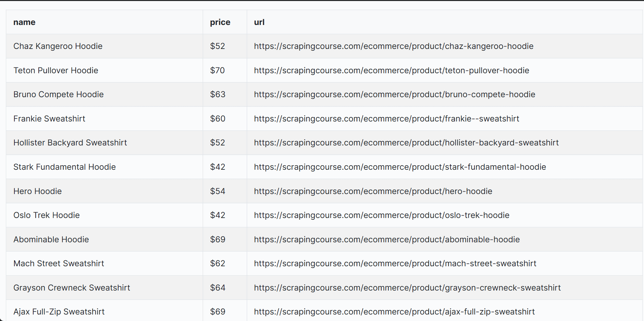
Task: Click the bruno-compete-hoodie product URL
Action: 395,94
